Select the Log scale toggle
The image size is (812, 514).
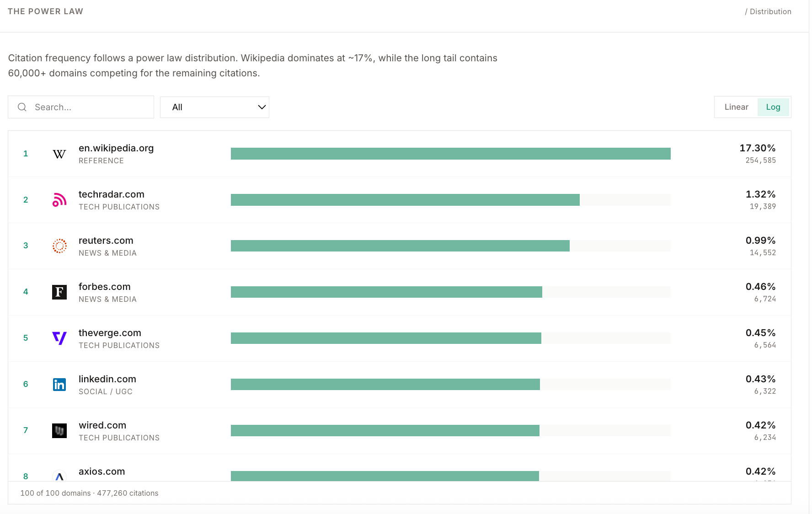[773, 107]
